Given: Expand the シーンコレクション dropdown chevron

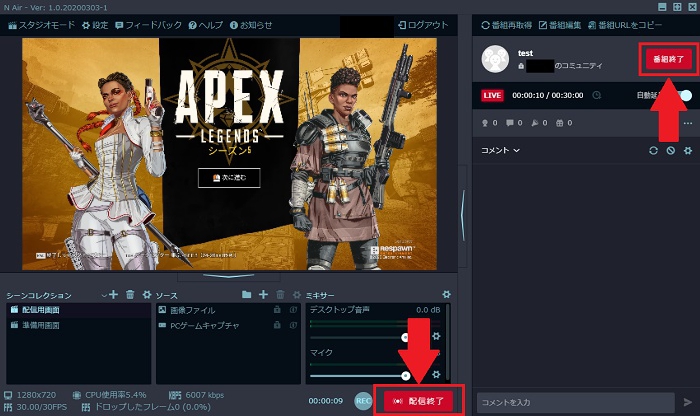Looking at the screenshot, I should pyautogui.click(x=104, y=295).
